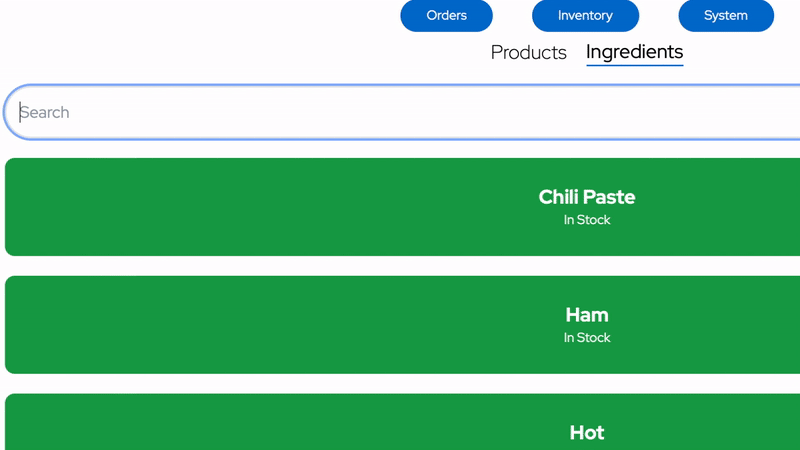Image resolution: width=800 pixels, height=450 pixels.
Task: Toggle the Chili Paste stock card
Action: pyautogui.click(x=403, y=207)
